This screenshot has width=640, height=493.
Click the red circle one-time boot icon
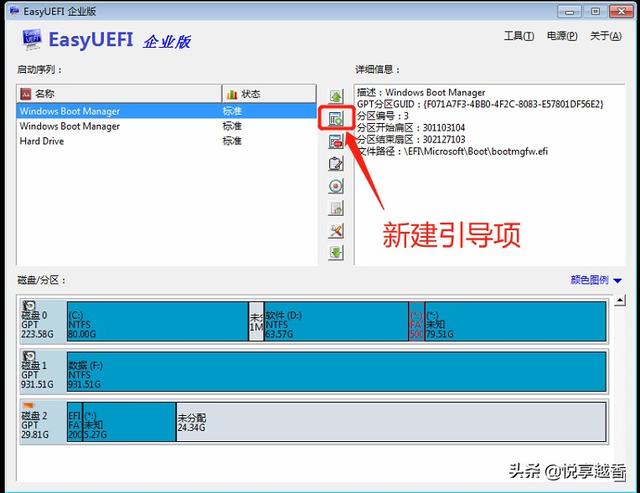click(336, 186)
